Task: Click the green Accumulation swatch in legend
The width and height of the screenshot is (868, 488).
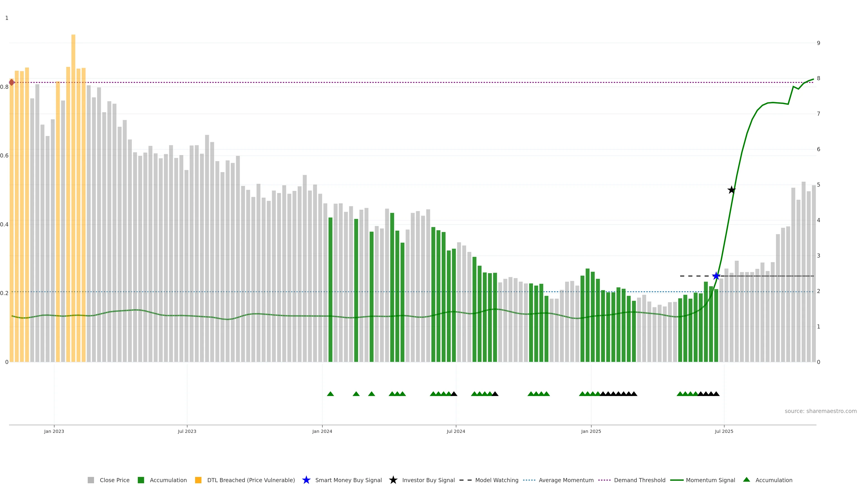Action: 141,480
